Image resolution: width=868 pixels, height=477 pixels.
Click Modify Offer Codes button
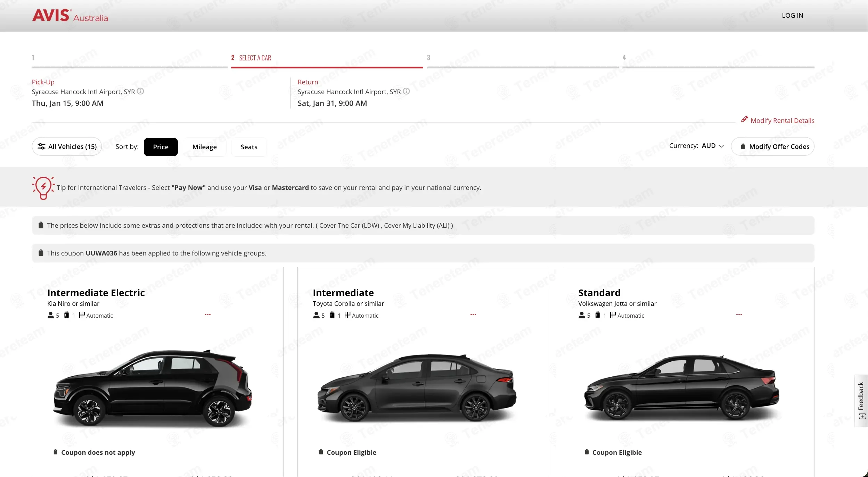[x=773, y=147]
